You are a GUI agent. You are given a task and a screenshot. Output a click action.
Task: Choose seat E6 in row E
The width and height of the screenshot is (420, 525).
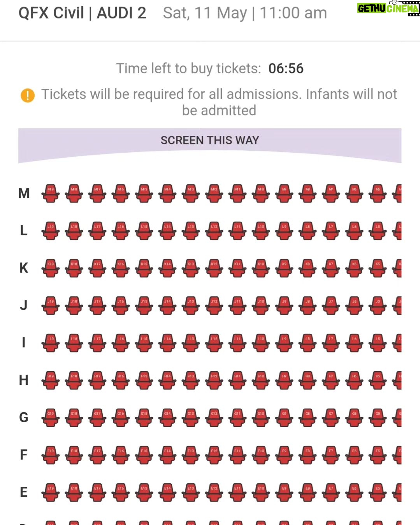point(354,492)
